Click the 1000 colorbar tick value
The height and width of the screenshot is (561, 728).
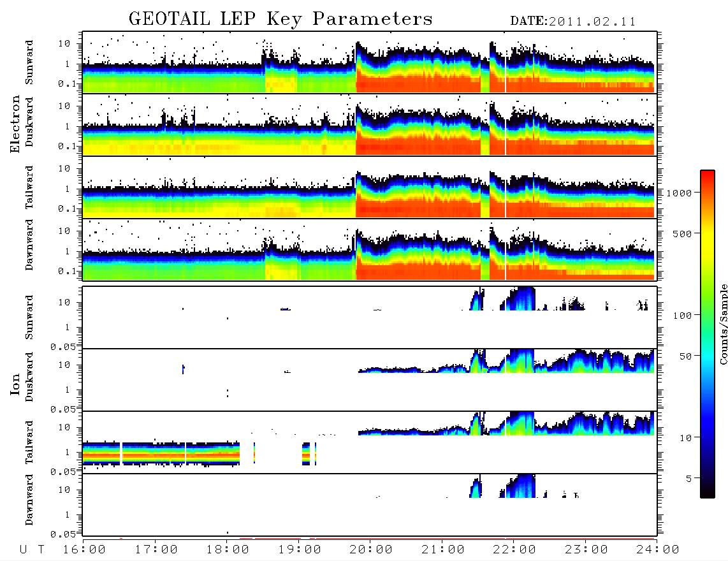tap(679, 193)
